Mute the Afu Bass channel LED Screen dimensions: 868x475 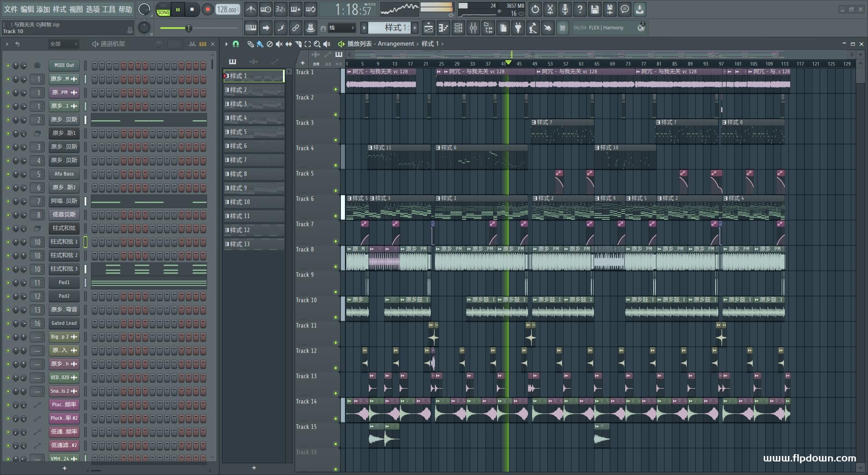pos(8,174)
